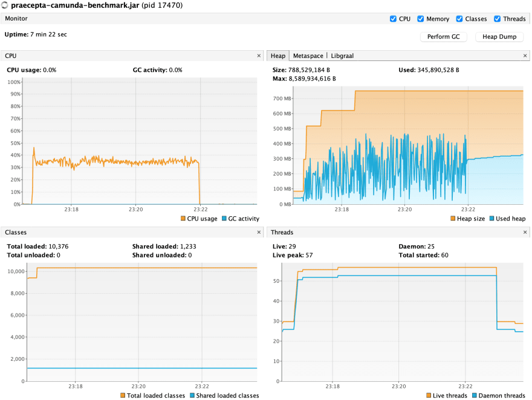This screenshot has height=400, width=532.
Task: Toggle the Threads checkbox
Action: coord(497,19)
